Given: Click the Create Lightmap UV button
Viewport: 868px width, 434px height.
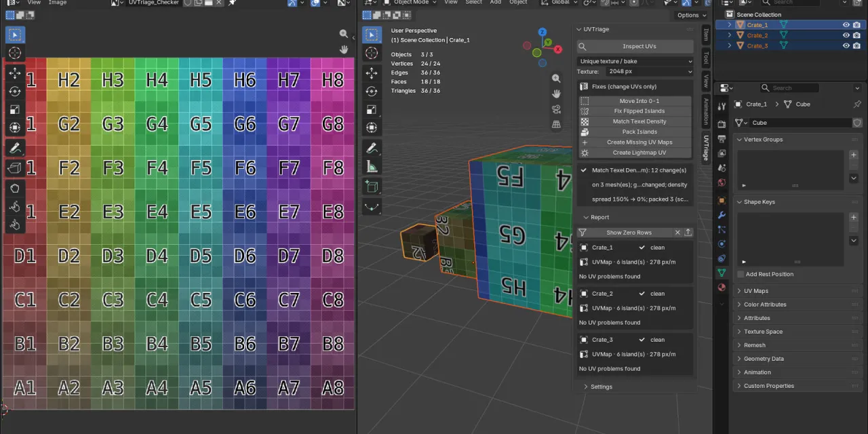Looking at the screenshot, I should [635, 153].
